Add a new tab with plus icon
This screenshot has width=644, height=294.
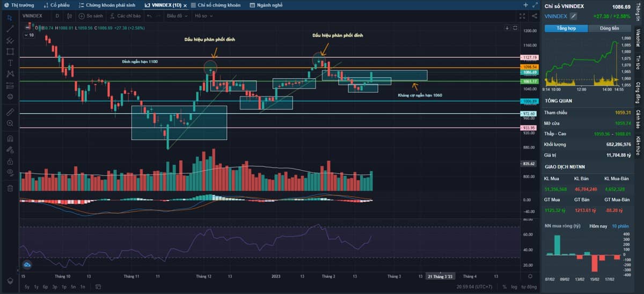525,5
